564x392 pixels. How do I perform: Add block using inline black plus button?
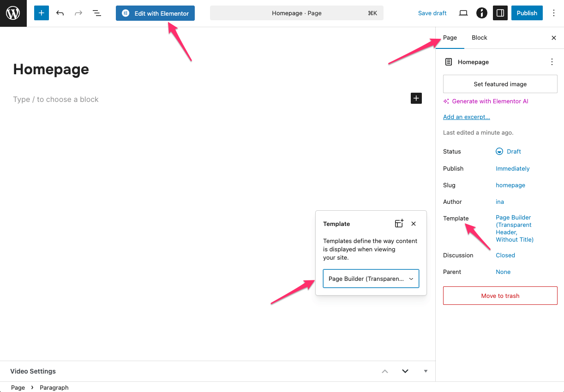(x=416, y=98)
